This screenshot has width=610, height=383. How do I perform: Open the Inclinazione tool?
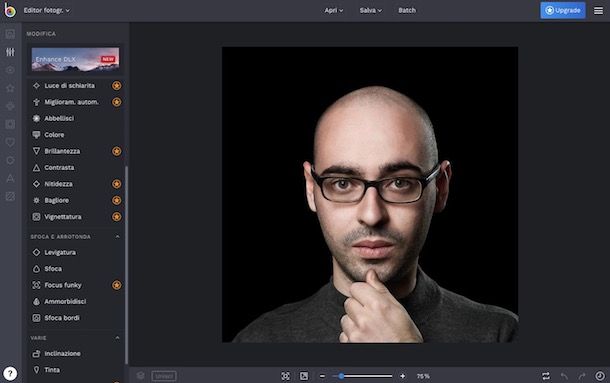(76, 353)
